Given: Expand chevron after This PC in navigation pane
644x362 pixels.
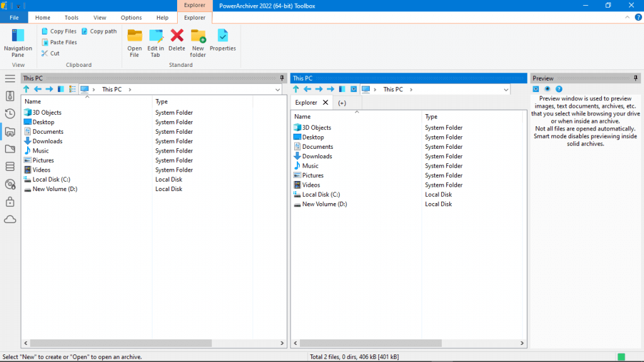Looking at the screenshot, I should (x=130, y=90).
